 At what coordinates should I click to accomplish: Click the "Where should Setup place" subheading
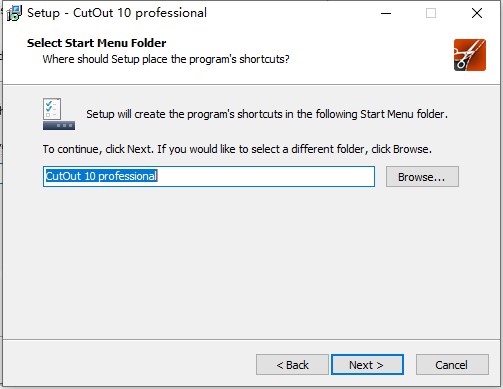166,59
